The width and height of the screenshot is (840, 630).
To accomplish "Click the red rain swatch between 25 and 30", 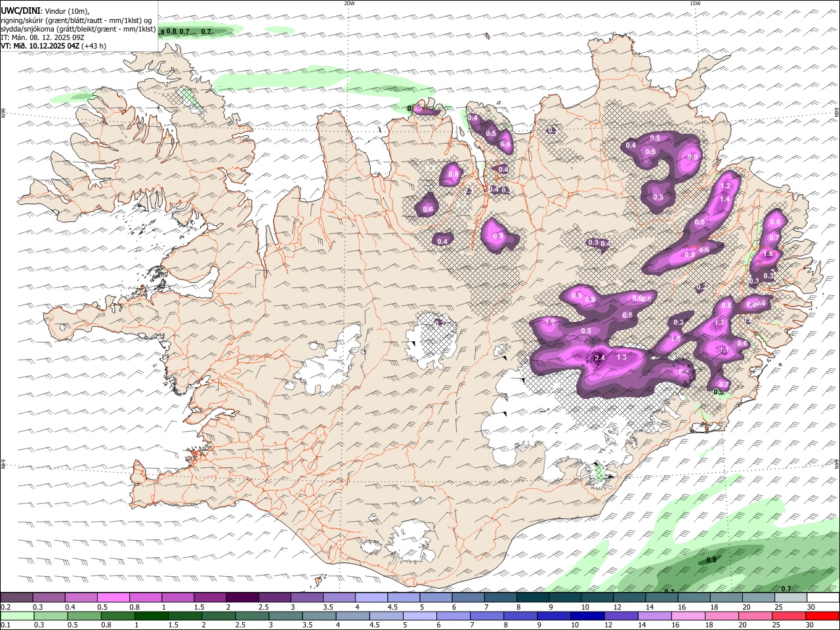I will [x=789, y=616].
